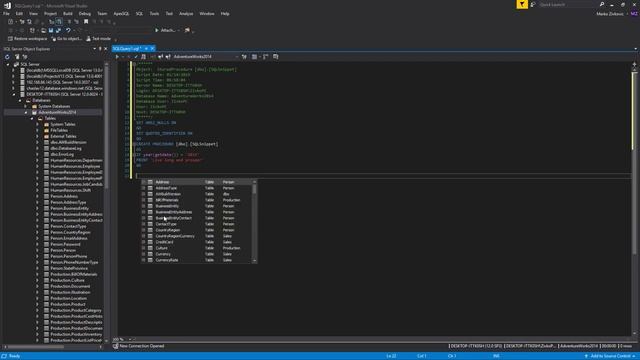Click the feedback icon beside Quick Launch

click(533, 4)
